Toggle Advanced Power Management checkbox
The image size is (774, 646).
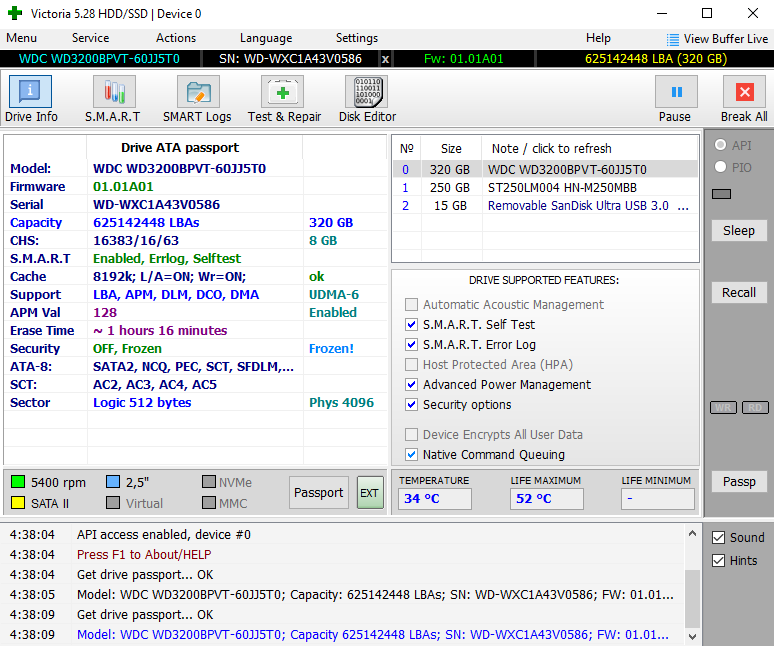pyautogui.click(x=411, y=384)
